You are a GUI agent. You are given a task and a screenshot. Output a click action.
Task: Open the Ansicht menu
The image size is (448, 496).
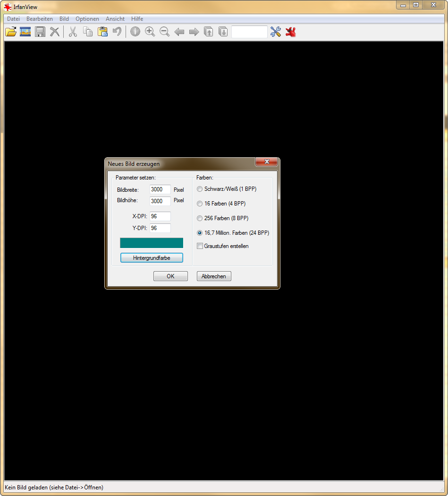tap(115, 19)
